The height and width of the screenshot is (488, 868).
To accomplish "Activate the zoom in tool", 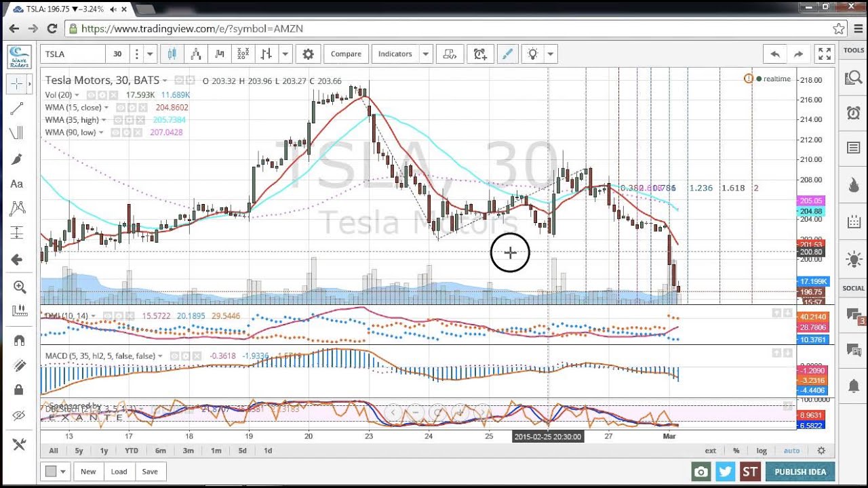I will pyautogui.click(x=19, y=287).
